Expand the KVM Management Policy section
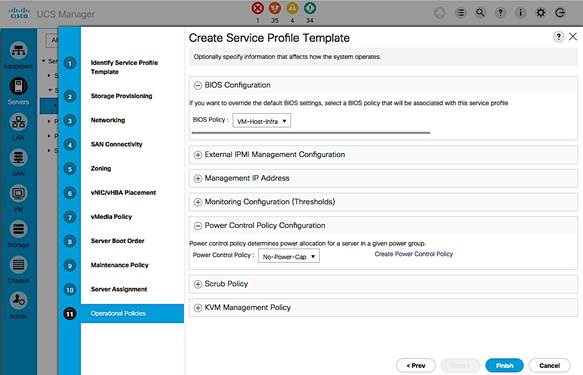 [198, 308]
